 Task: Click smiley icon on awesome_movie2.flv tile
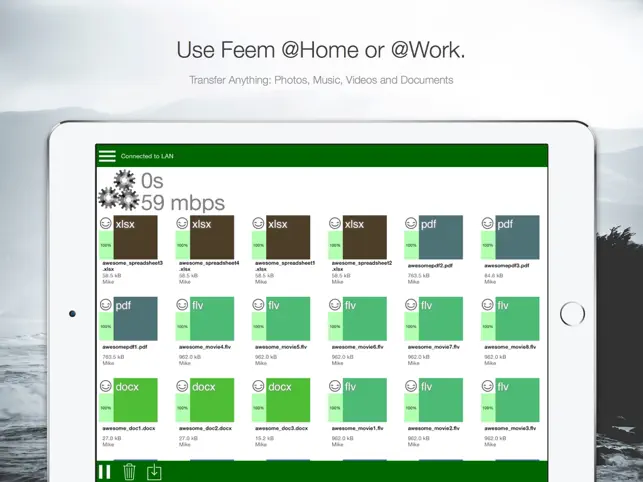click(411, 386)
